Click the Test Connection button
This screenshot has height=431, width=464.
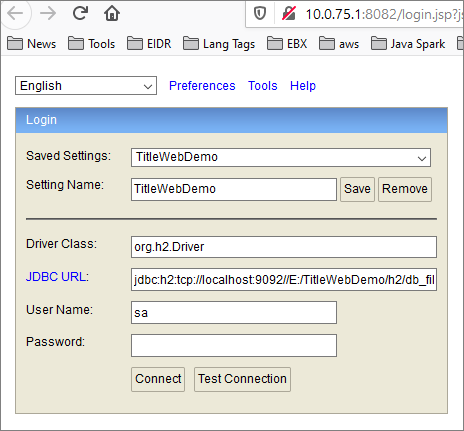[242, 379]
